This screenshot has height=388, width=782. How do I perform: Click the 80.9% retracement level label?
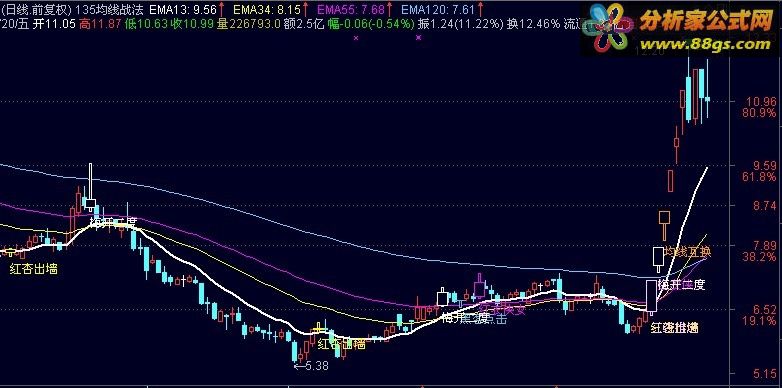pos(759,113)
